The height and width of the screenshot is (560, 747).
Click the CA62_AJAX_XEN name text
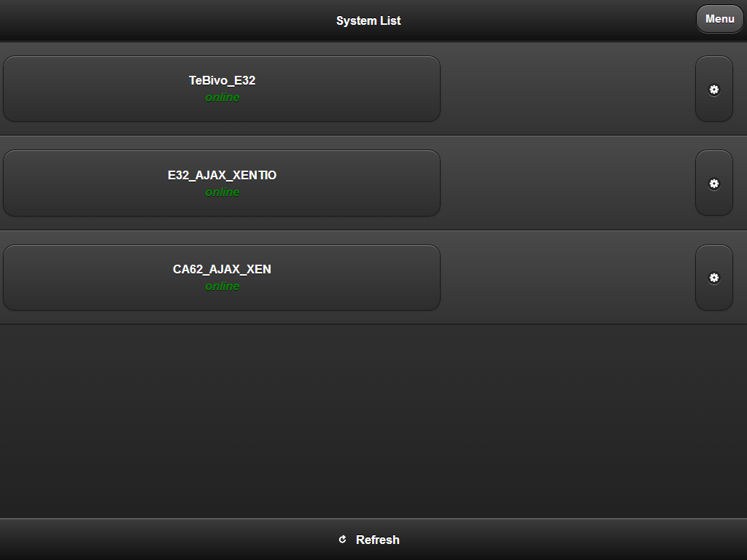(x=222, y=270)
